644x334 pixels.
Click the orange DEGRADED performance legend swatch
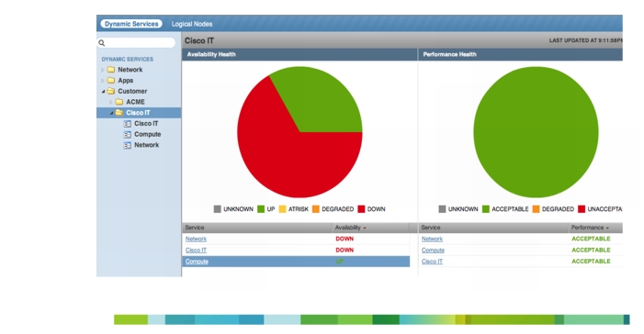(x=536, y=209)
